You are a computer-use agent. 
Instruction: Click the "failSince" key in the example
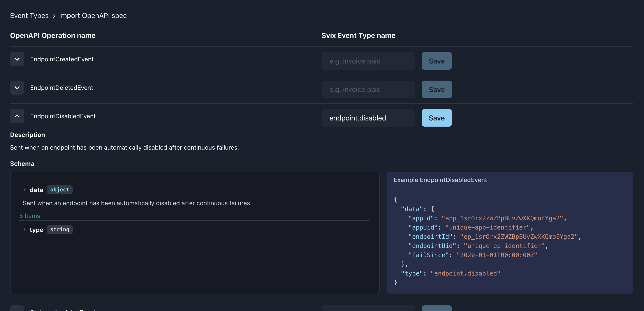[429, 255]
